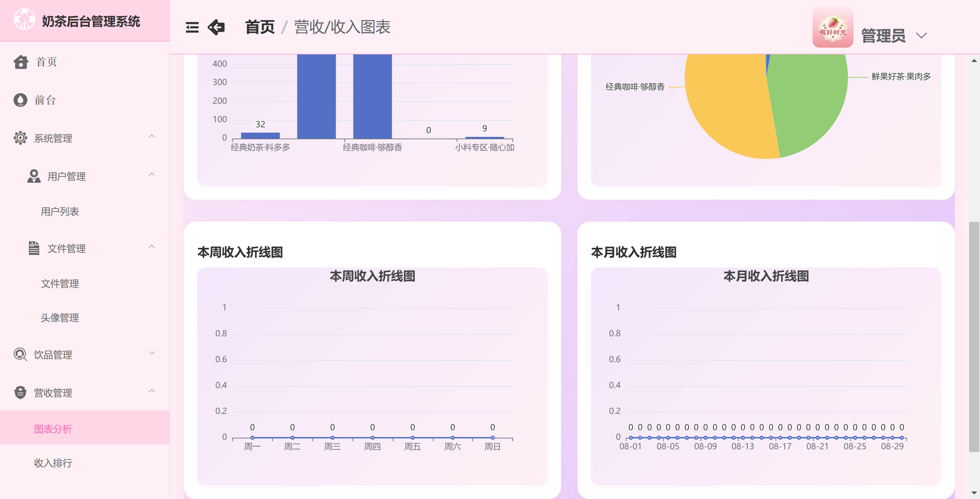Image resolution: width=980 pixels, height=499 pixels.
Task: Open the 管理员 account dropdown arrow
Action: click(x=921, y=36)
